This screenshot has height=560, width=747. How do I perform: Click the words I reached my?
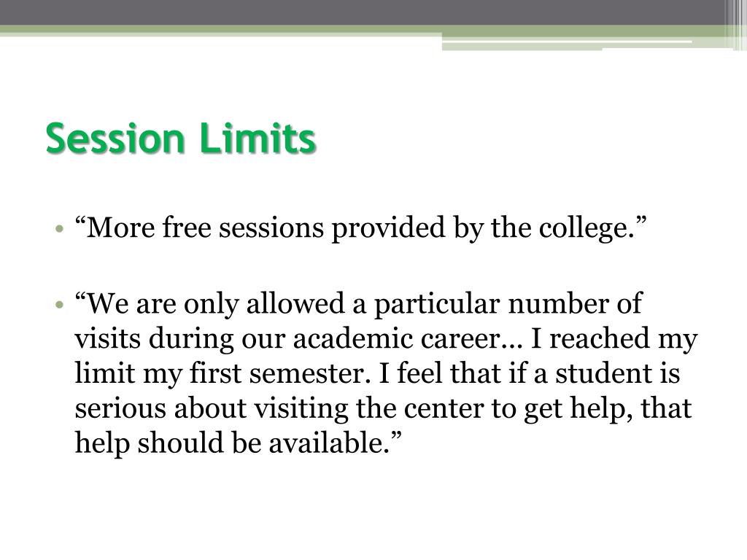614,339
